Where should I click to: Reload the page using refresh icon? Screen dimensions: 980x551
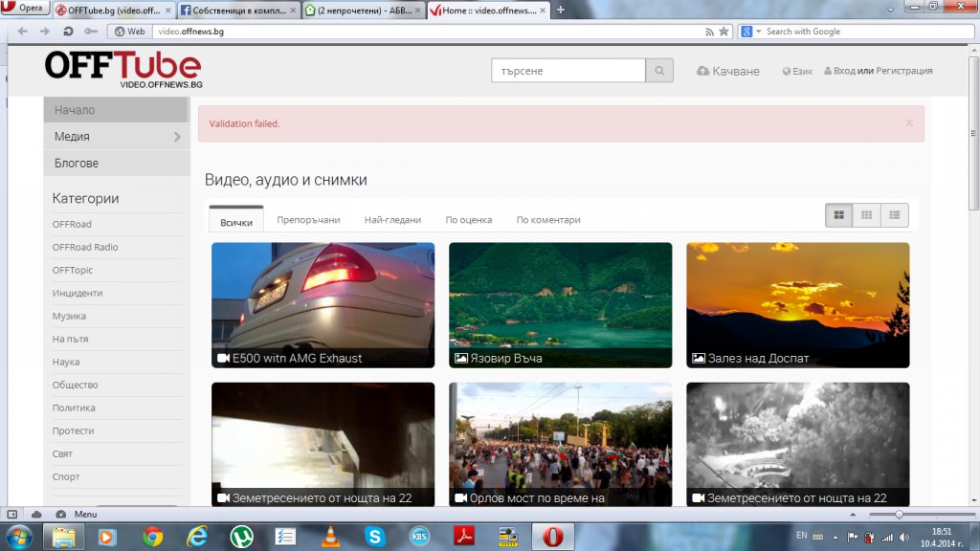pos(69,32)
